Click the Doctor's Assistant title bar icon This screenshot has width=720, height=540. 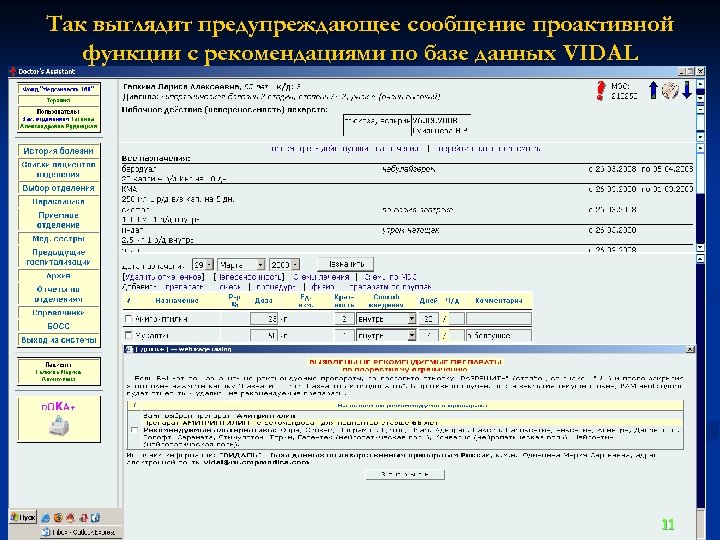tap(13, 71)
